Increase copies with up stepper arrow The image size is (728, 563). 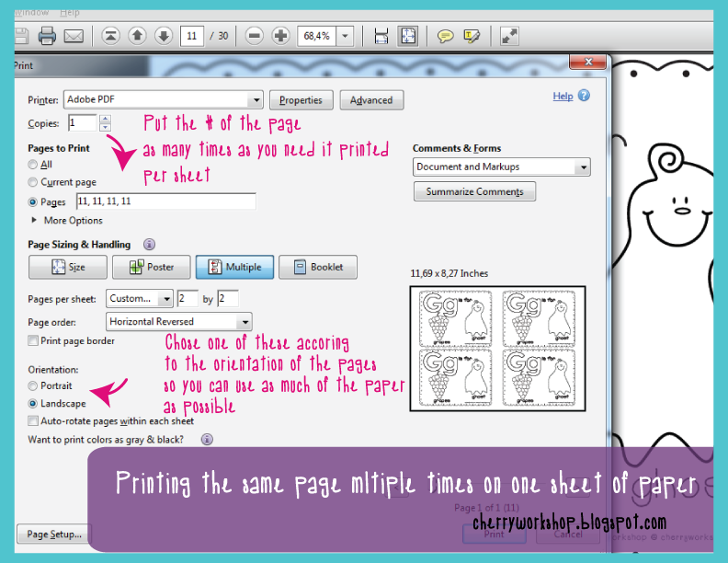pos(106,119)
